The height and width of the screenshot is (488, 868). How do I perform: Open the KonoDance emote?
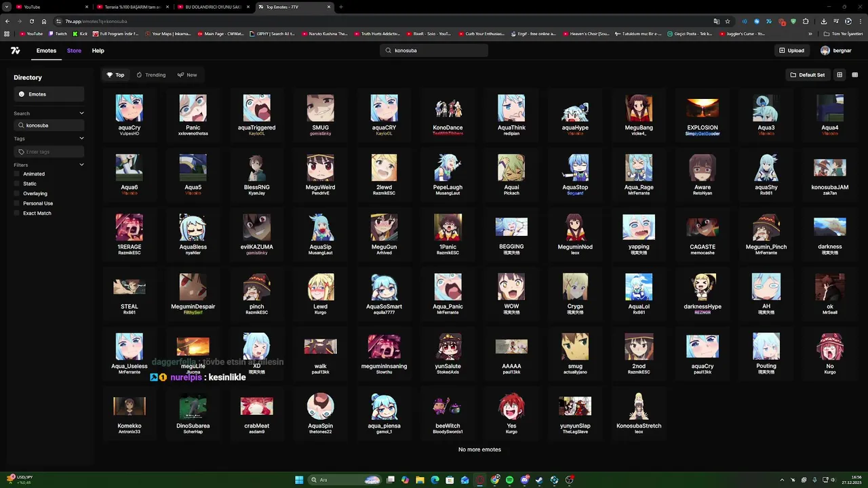point(448,115)
